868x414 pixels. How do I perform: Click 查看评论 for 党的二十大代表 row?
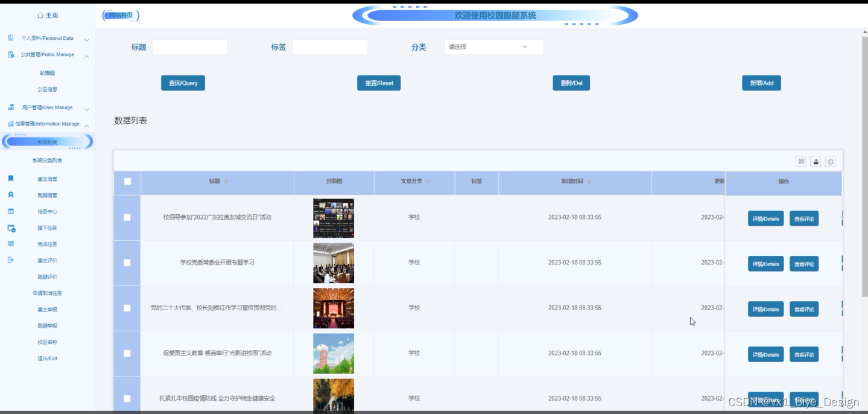[804, 309]
